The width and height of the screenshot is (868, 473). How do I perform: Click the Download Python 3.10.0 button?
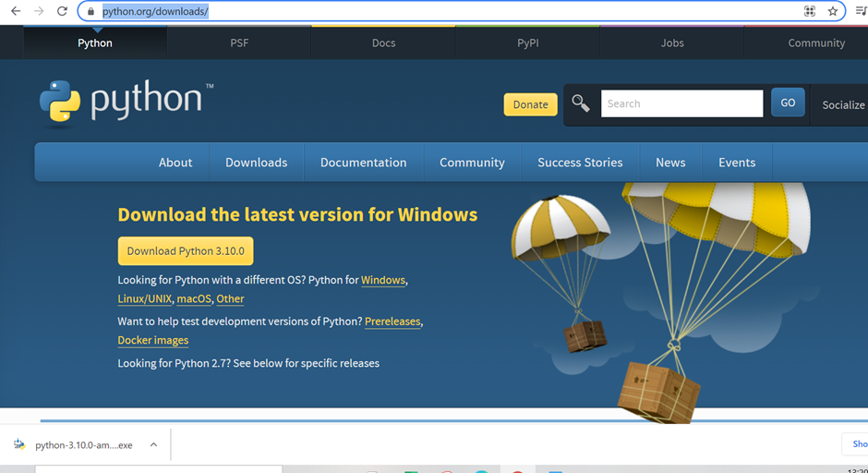click(186, 251)
